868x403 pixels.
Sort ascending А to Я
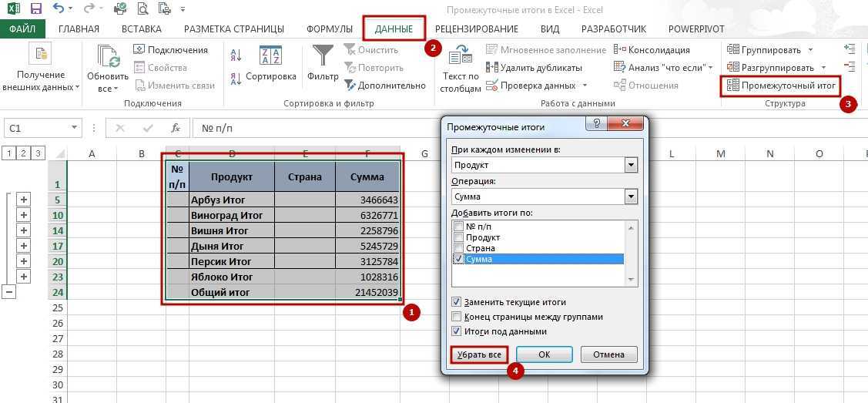236,55
